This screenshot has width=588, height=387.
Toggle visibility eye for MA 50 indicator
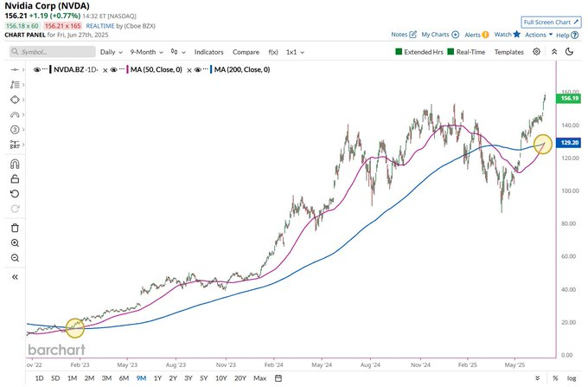113,70
